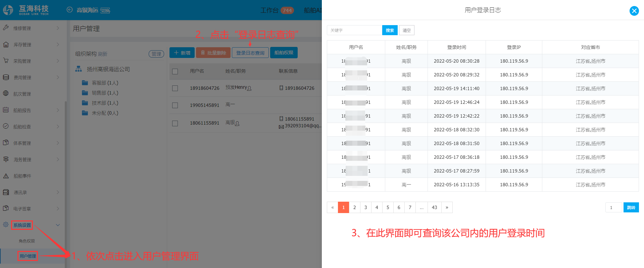
Task: Click the 管理 button in organization panel
Action: click(156, 54)
